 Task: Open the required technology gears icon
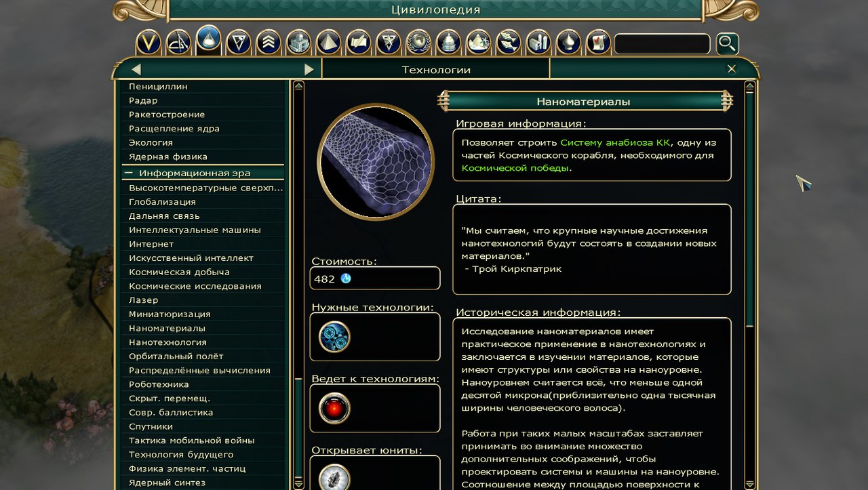[x=334, y=337]
